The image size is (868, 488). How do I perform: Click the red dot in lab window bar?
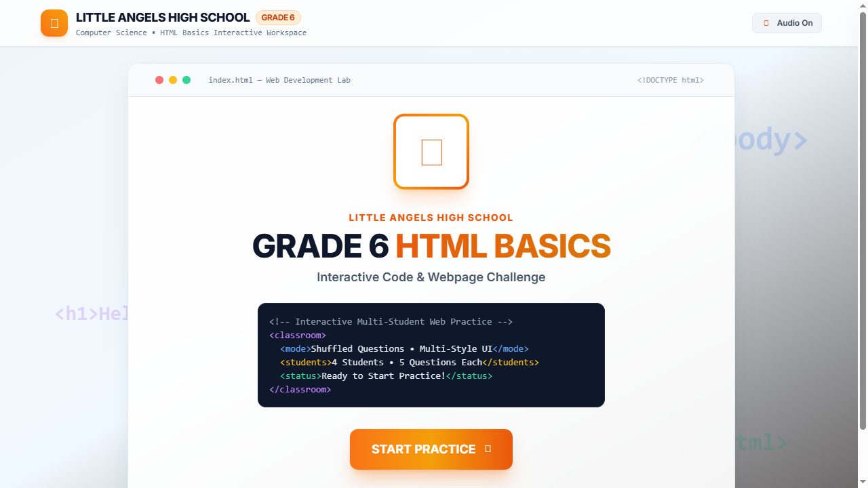159,80
